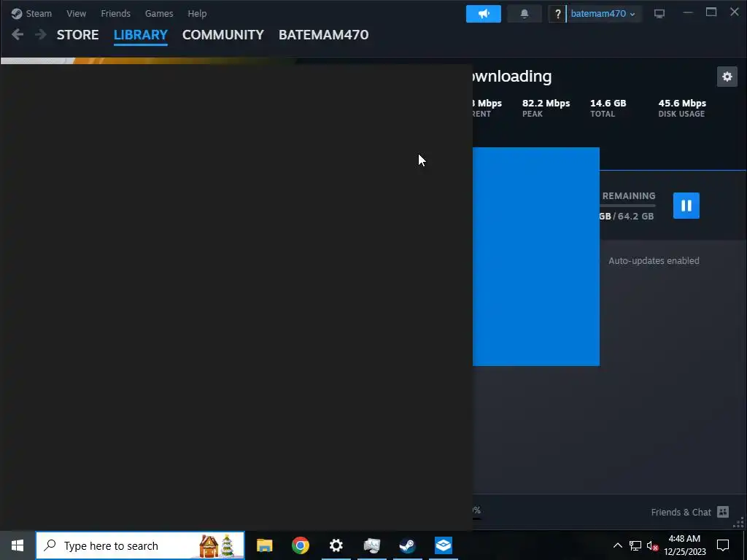This screenshot has height=560, width=747.
Task: Click the Steam logo icon
Action: 17,13
